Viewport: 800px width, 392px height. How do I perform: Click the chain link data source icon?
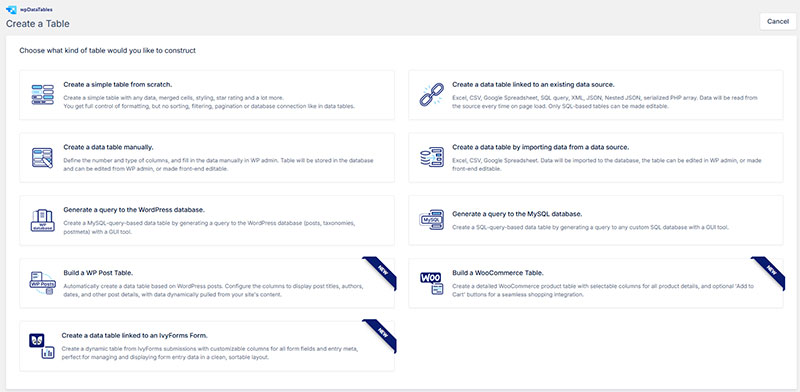coord(432,95)
